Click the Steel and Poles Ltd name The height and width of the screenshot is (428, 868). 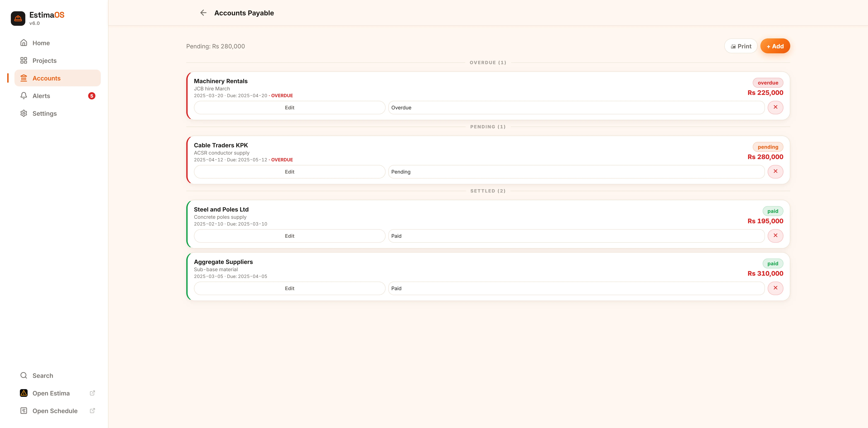click(221, 209)
